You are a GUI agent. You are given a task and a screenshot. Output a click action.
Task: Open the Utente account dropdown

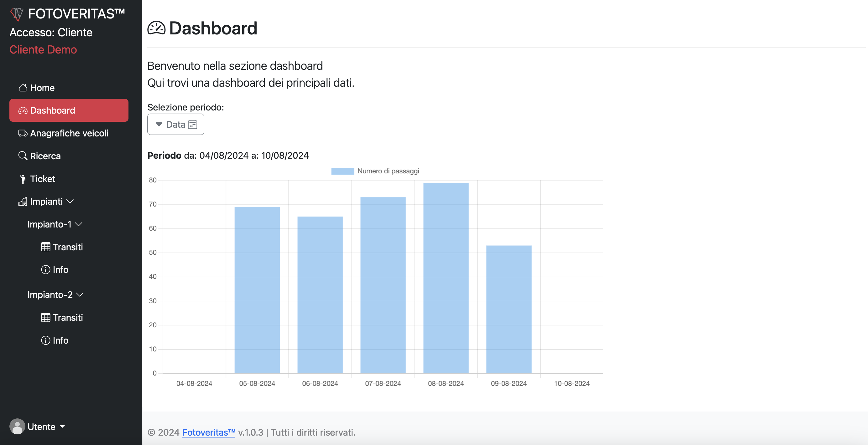coord(37,427)
